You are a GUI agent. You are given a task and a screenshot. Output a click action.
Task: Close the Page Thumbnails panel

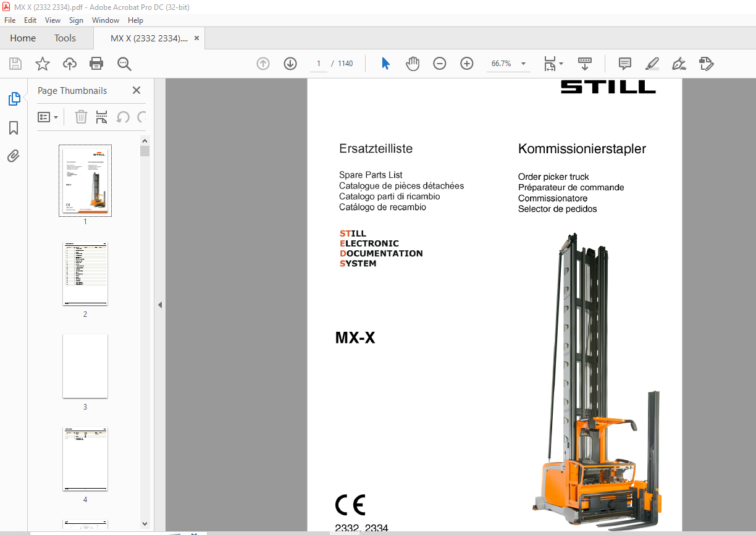coord(136,91)
